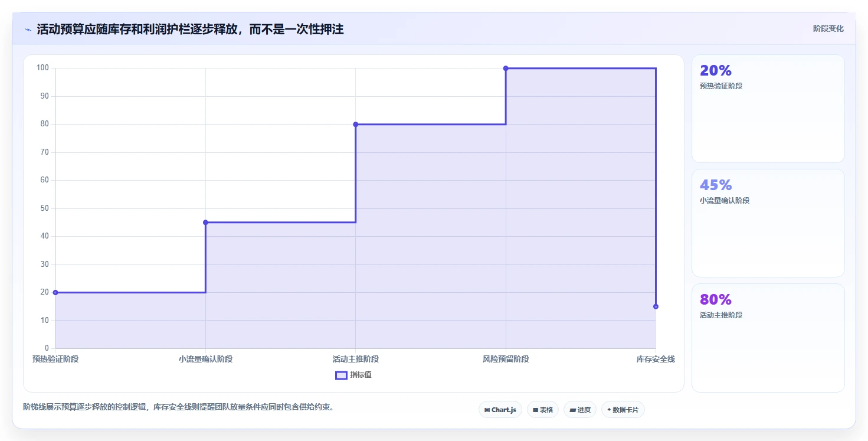Image resolution: width=868 pixels, height=441 pixels.
Task: Click the y-axis value 0
Action: (x=47, y=348)
